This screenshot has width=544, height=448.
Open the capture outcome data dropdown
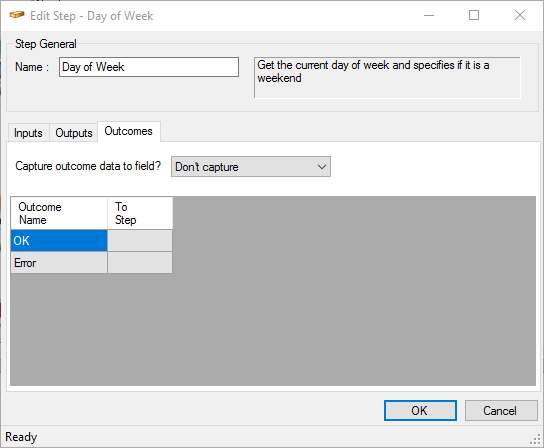coord(251,167)
